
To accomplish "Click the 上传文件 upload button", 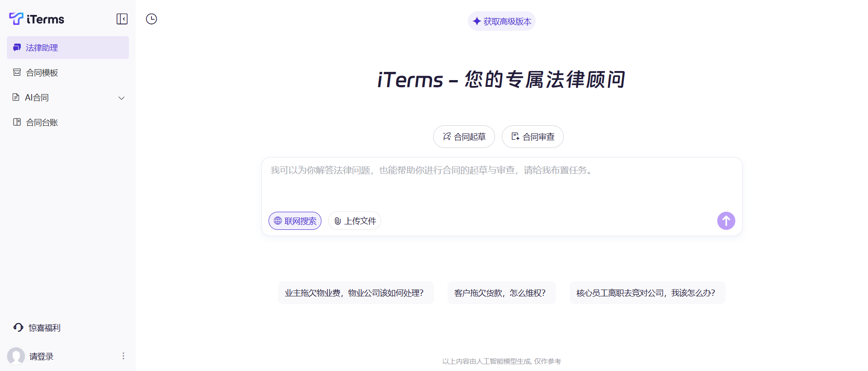I will (x=355, y=221).
